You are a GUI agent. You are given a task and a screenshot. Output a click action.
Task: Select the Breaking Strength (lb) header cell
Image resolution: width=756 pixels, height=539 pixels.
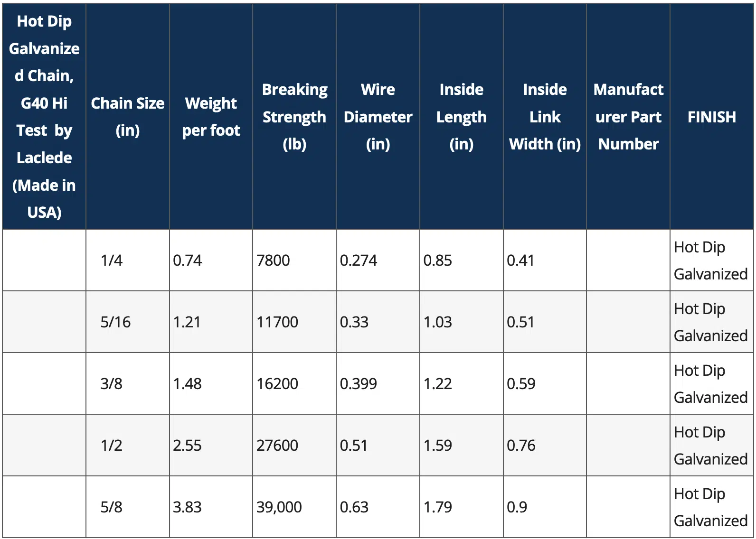pos(294,117)
